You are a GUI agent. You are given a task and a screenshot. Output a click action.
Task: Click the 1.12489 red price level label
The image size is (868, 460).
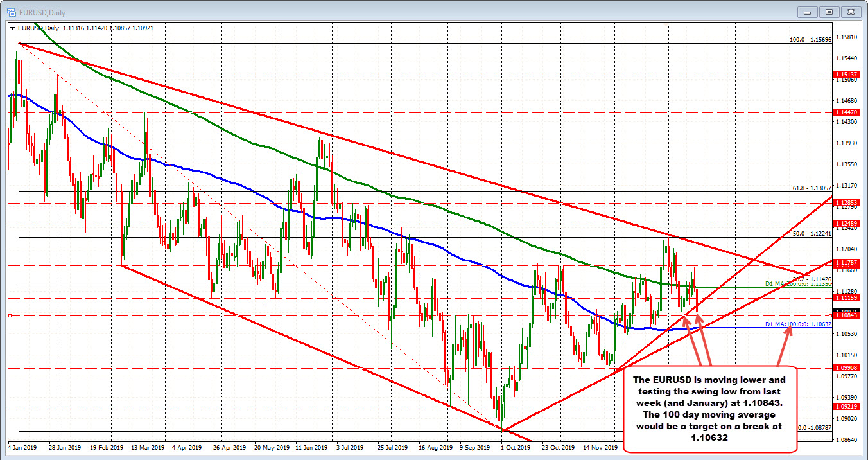click(x=846, y=223)
